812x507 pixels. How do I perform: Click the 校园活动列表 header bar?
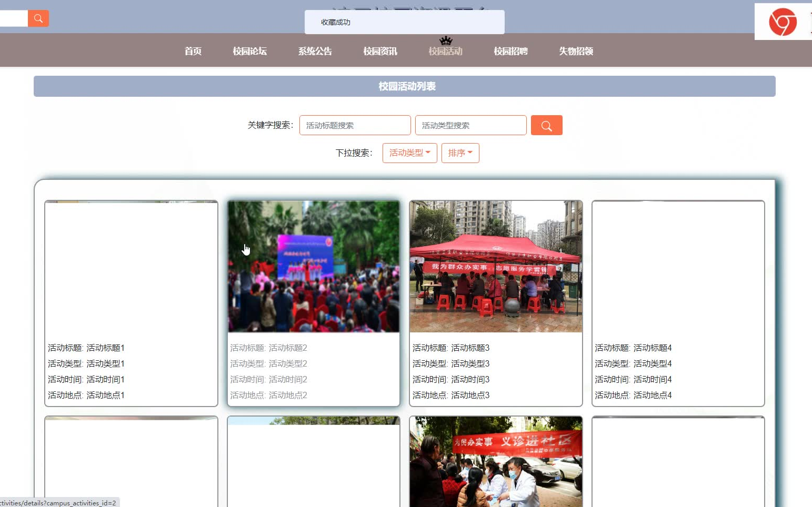(x=405, y=86)
